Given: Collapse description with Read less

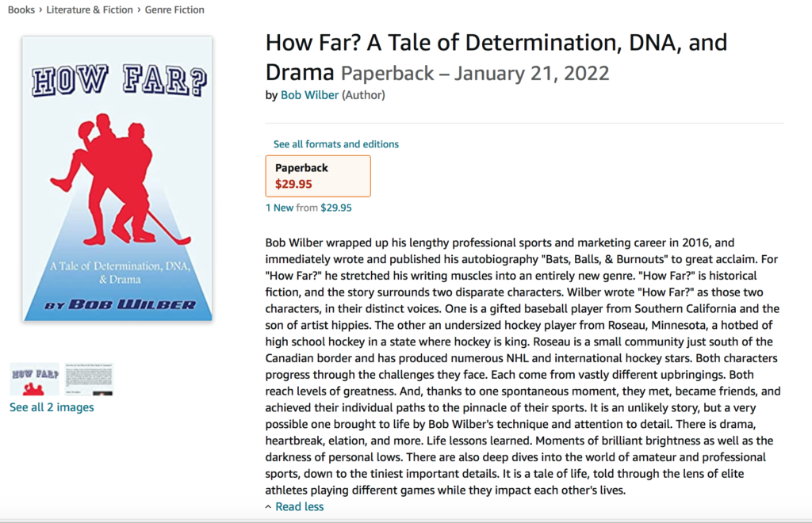Looking at the screenshot, I should pos(299,506).
